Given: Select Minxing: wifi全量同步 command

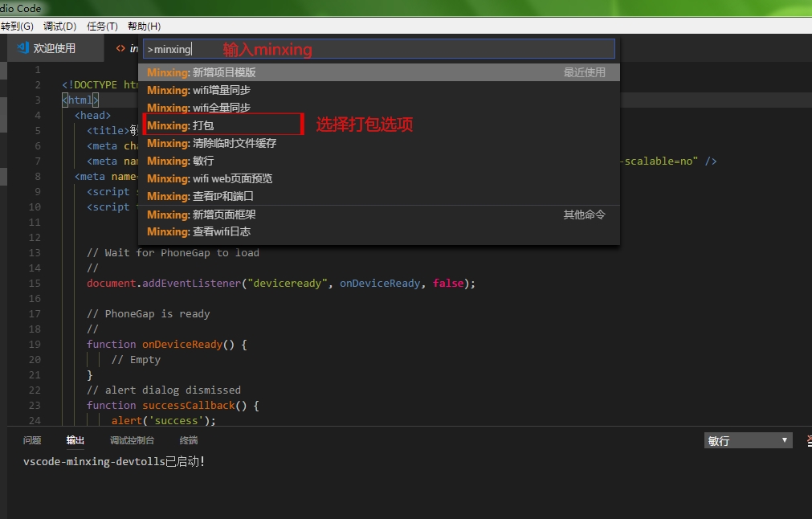Looking at the screenshot, I should [x=378, y=108].
